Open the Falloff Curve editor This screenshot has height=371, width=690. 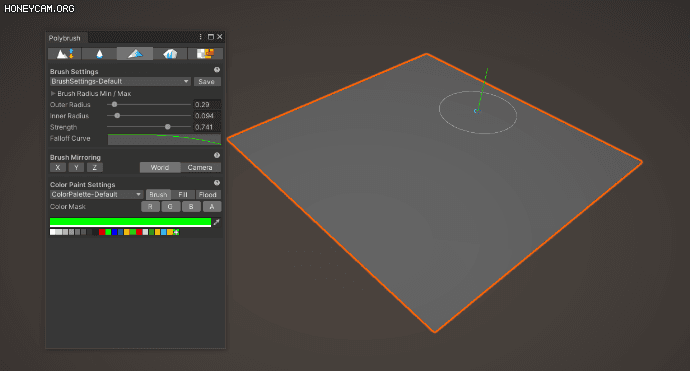coord(164,139)
